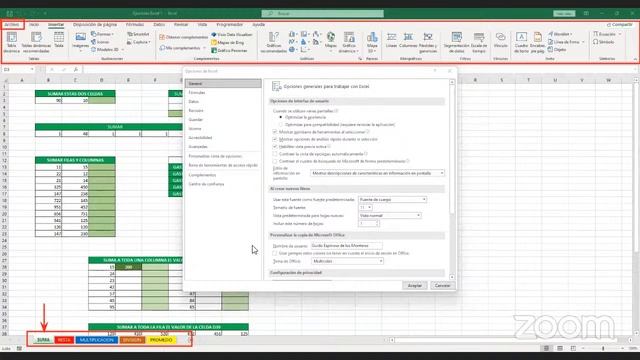Screen dimensions: 640x360
Task: Insert Escala de tiempo timeline
Action: click(479, 42)
